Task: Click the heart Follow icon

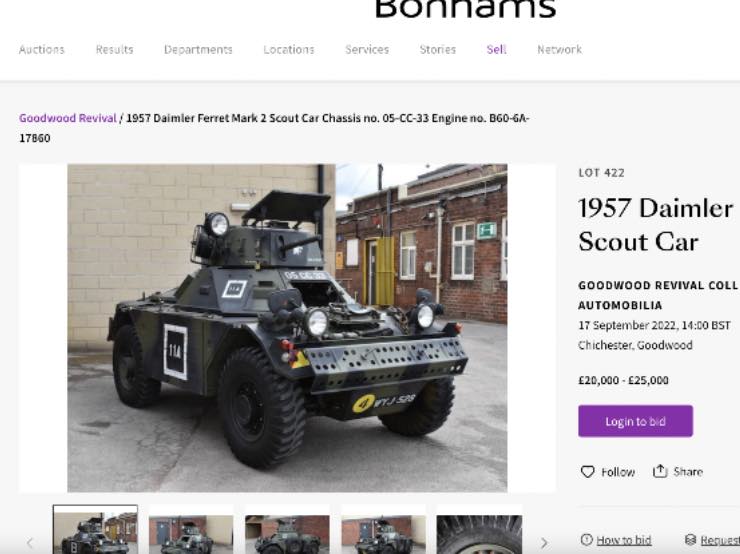Action: click(588, 471)
